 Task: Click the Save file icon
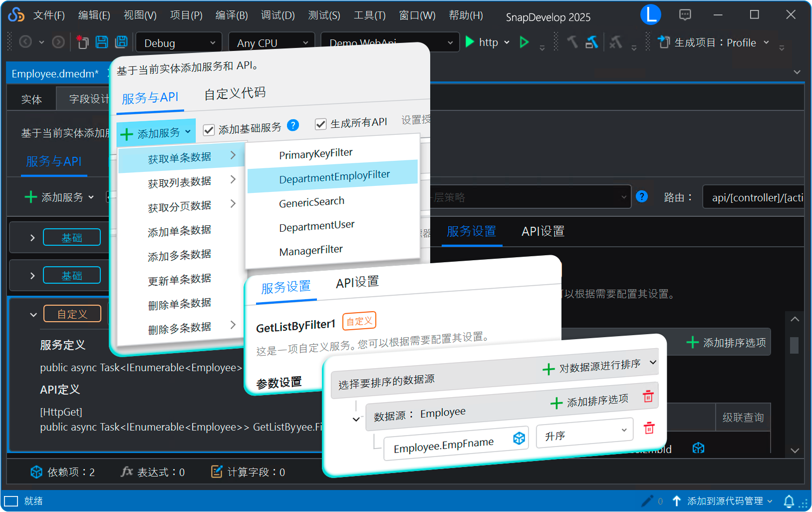tap(102, 42)
